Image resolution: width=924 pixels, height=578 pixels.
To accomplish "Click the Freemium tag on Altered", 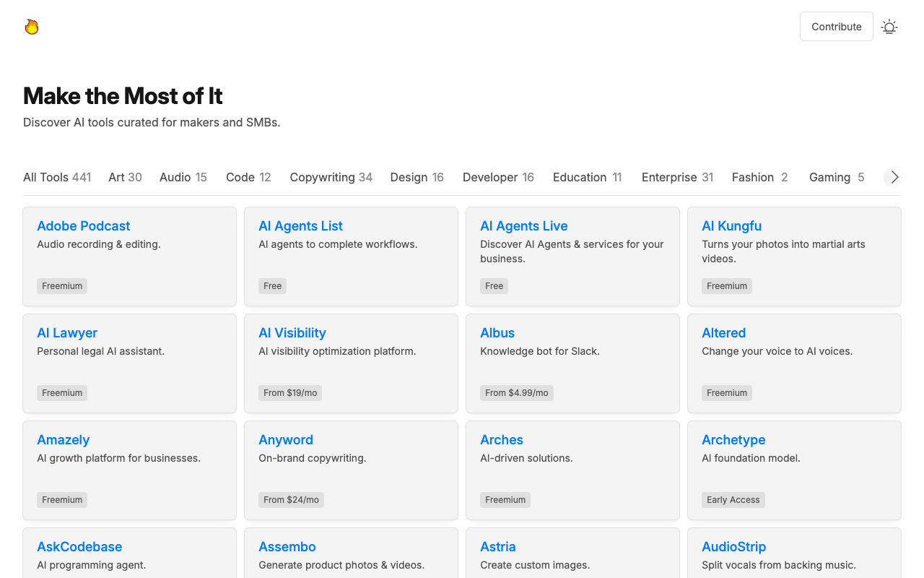I will [727, 393].
